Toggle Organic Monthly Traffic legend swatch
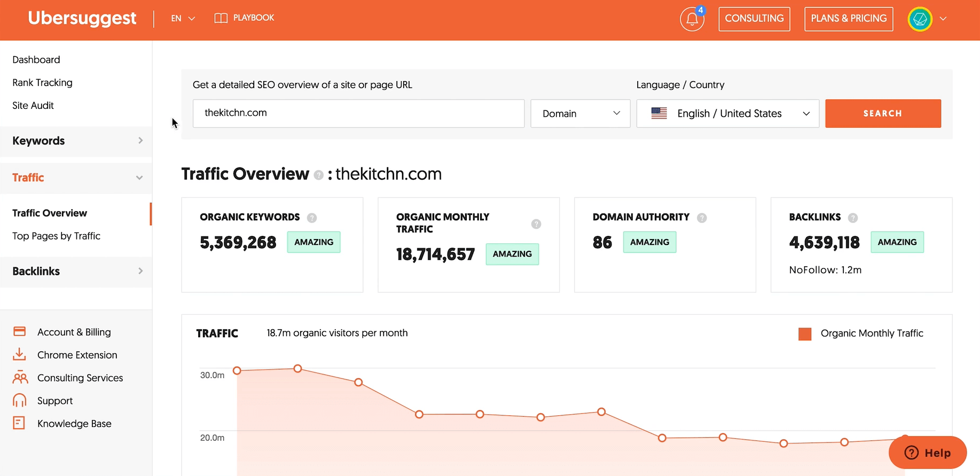The height and width of the screenshot is (476, 980). point(804,334)
